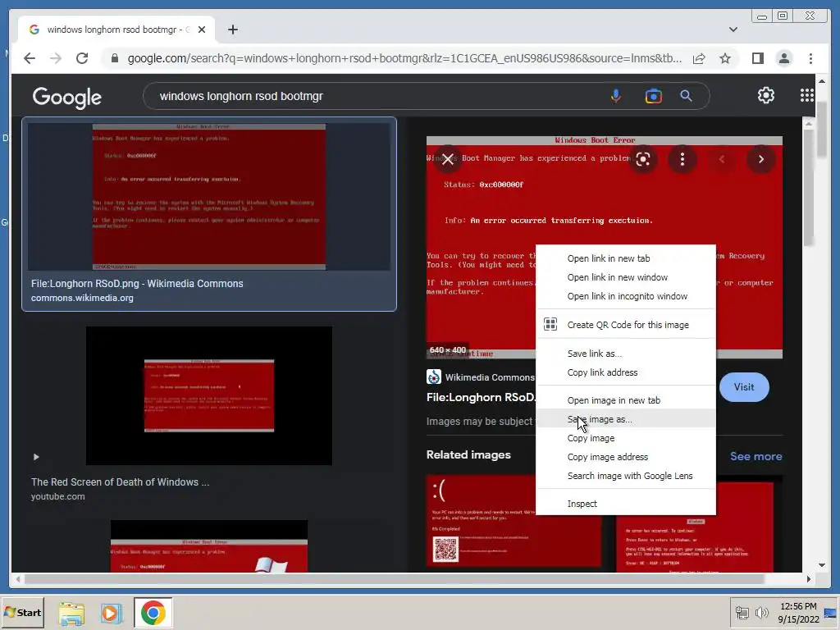
Task: Click the Chrome taskbar button
Action: pyautogui.click(x=153, y=613)
